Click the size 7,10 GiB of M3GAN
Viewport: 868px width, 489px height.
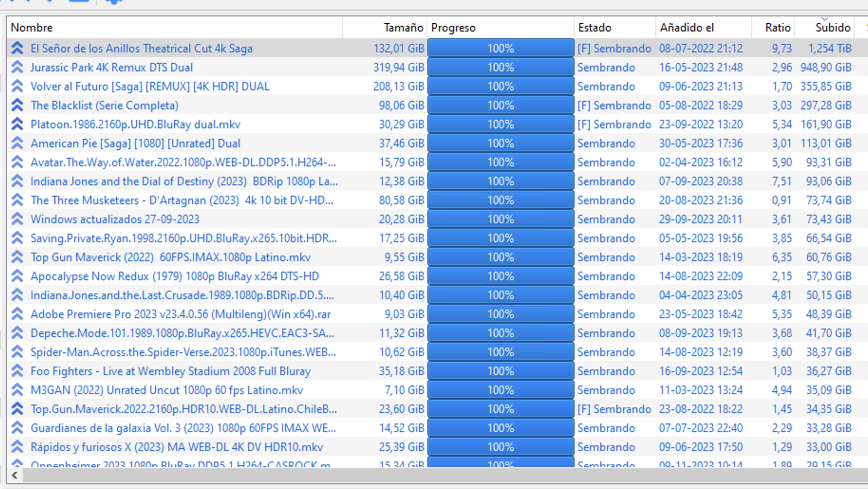(x=405, y=390)
